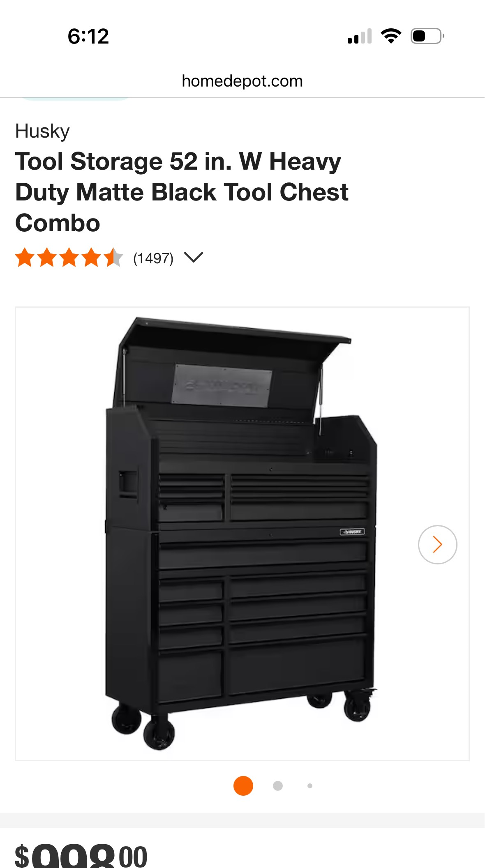Select the third small carousel dot
Image resolution: width=485 pixels, height=868 pixels.
[310, 785]
